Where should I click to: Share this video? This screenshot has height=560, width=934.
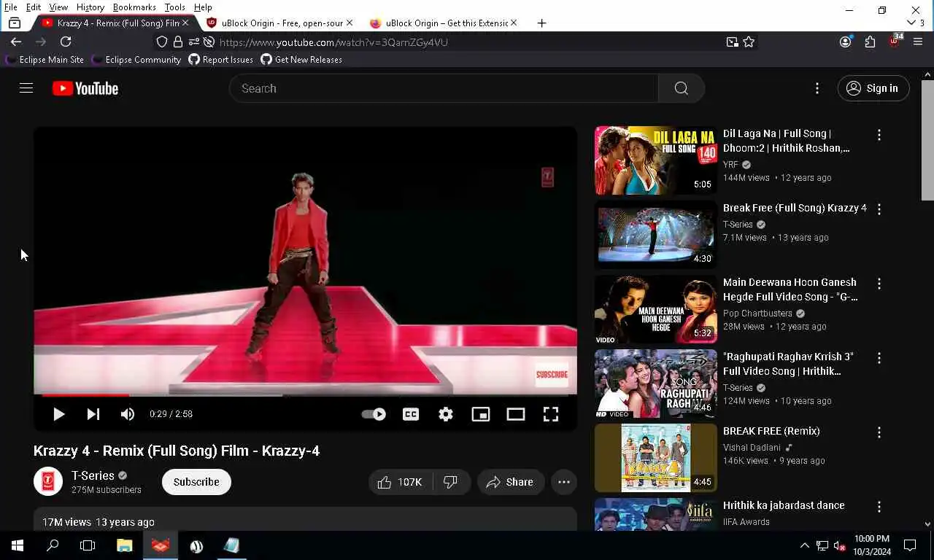click(x=510, y=482)
